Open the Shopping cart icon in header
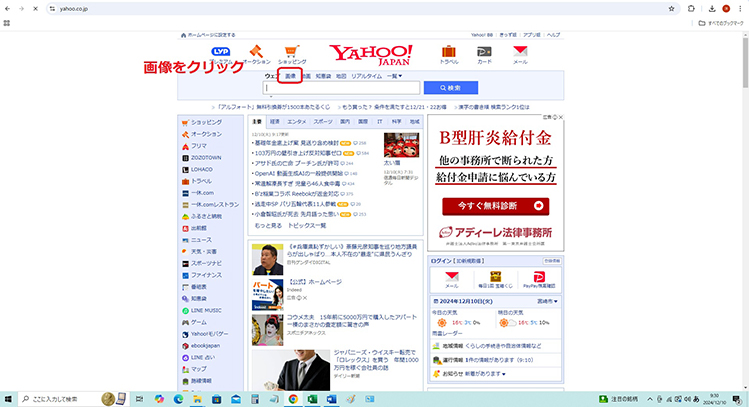 tap(292, 51)
